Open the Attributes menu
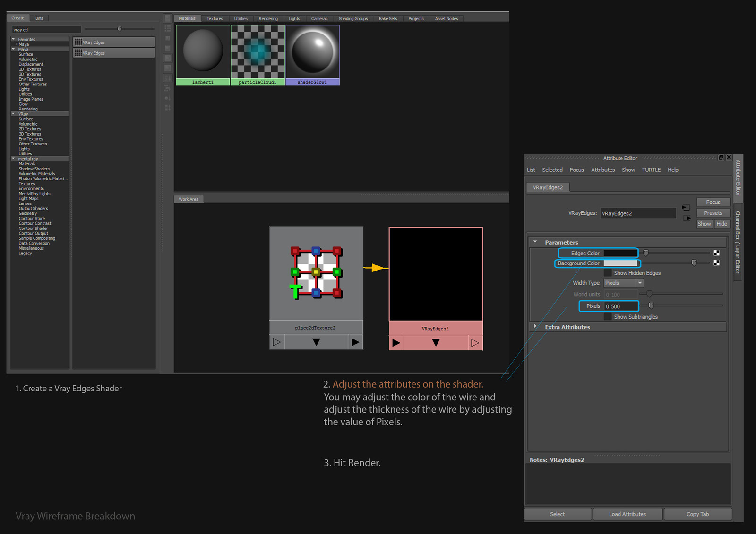Image resolution: width=756 pixels, height=534 pixels. [603, 170]
